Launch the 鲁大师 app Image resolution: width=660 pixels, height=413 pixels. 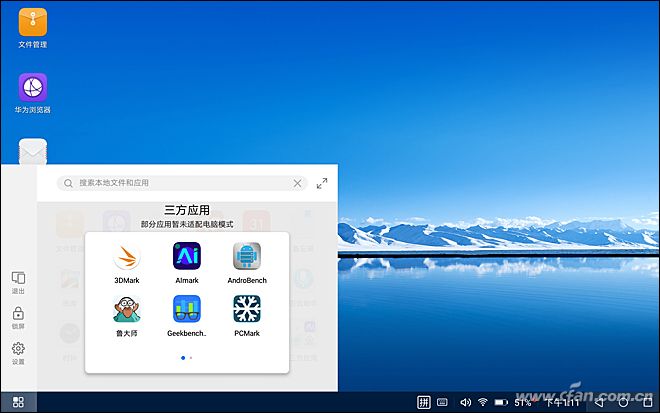tap(126, 310)
